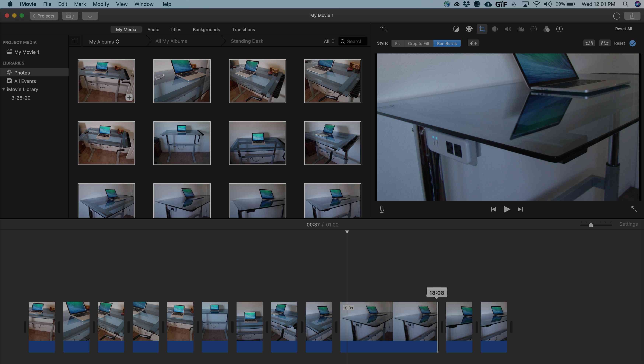644x364 pixels.
Task: Click the crop tool icon in viewer
Action: tap(482, 29)
